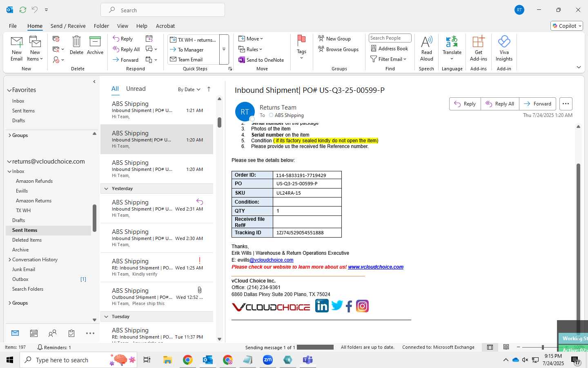Click Send to OneNote

click(x=261, y=60)
